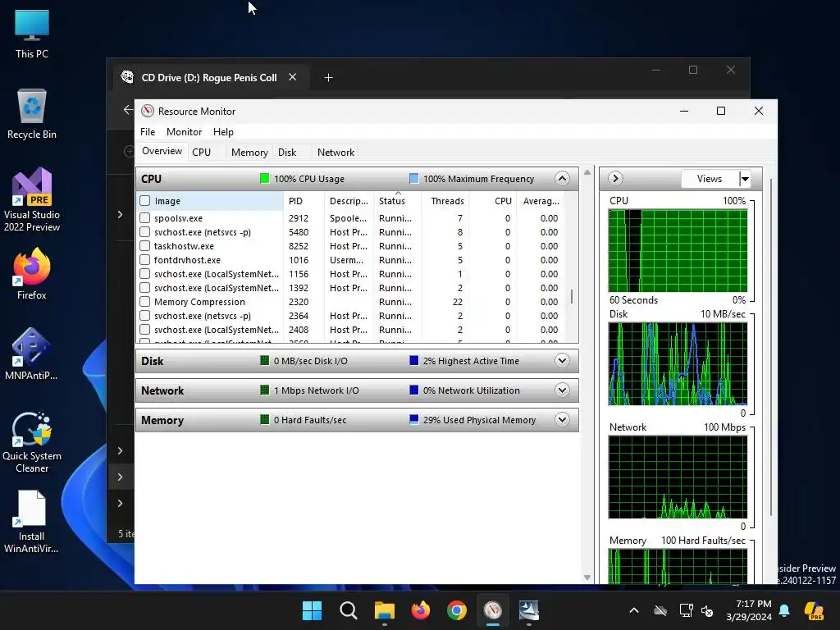Screen dimensions: 840x630
Task: Click blue Used Physical Memory swatch
Action: pos(413,419)
